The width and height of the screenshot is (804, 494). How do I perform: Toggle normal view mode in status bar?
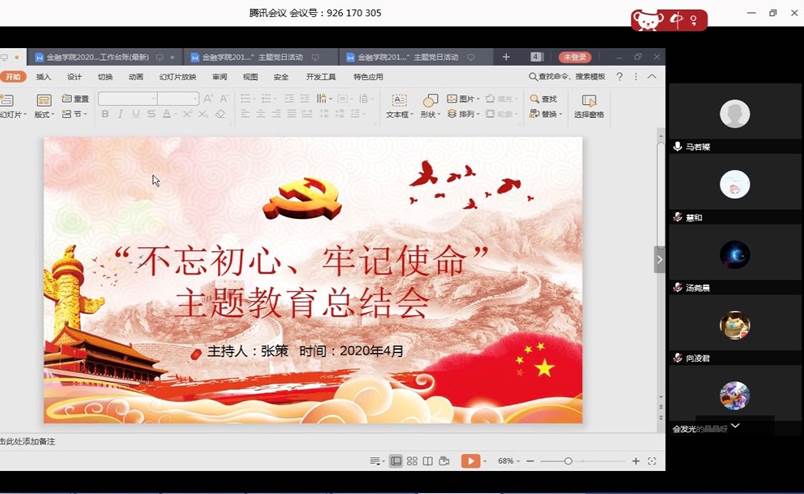tap(396, 461)
